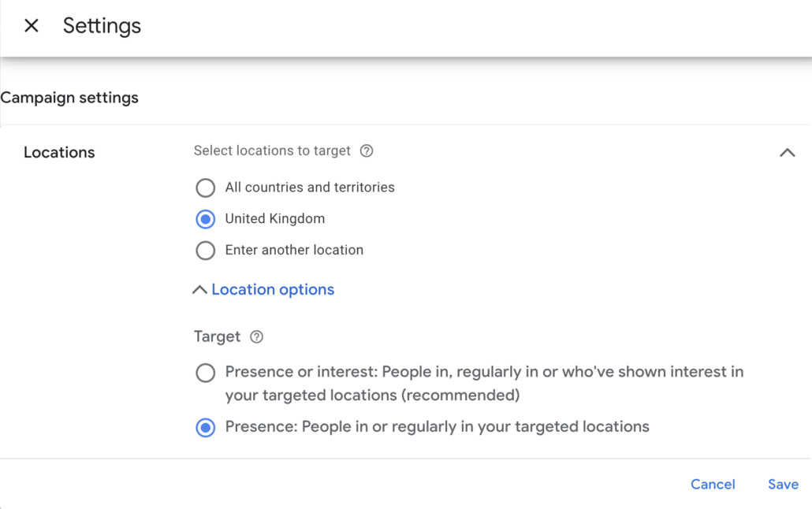Viewport: 812px width, 509px height.
Task: Select the United Kingdom radio button
Action: 206,219
